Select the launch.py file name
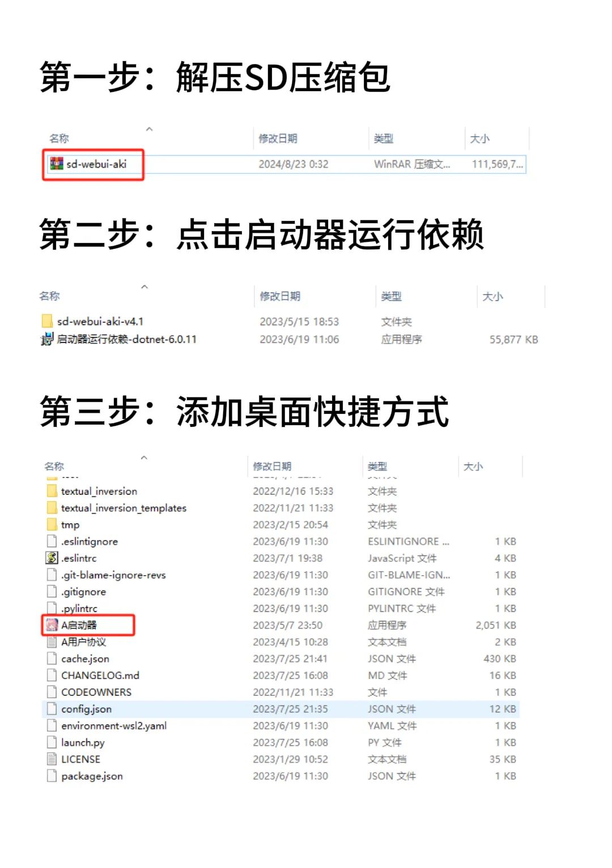 coord(83,743)
